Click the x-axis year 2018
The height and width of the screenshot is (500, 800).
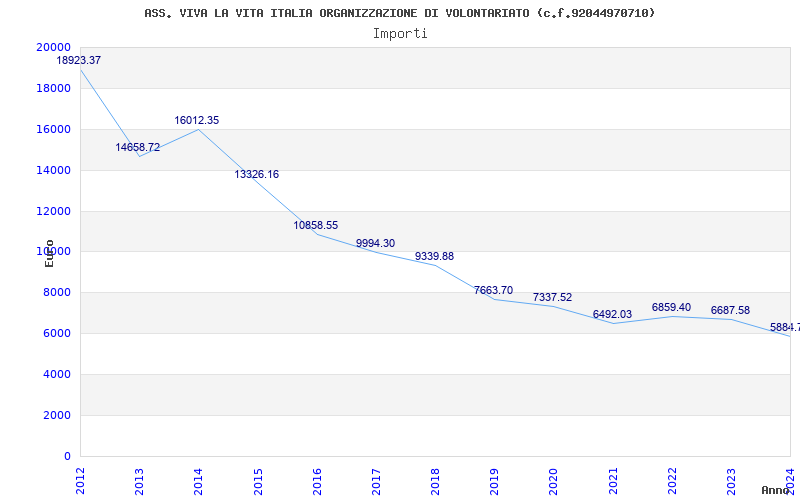(436, 481)
